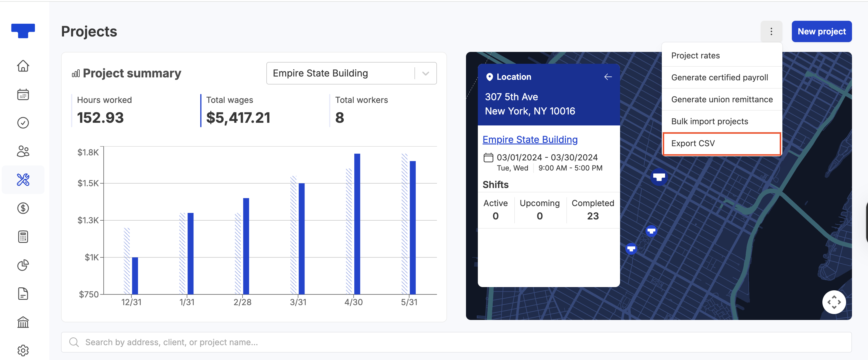Click the Total workers stat card
The image size is (868, 360).
coord(382,111)
